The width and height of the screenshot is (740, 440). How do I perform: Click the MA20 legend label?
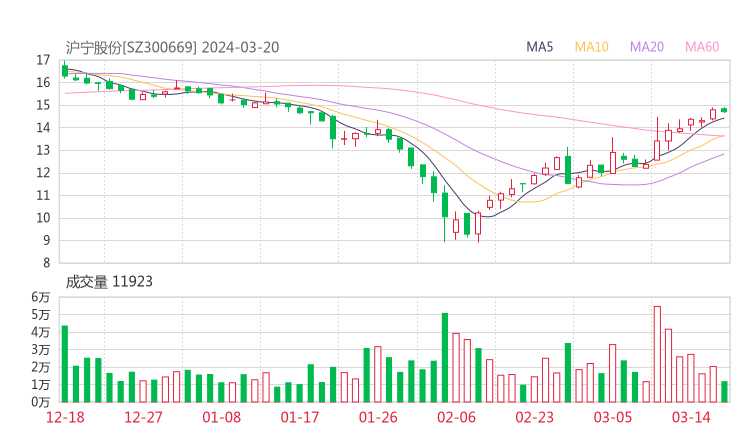click(647, 47)
